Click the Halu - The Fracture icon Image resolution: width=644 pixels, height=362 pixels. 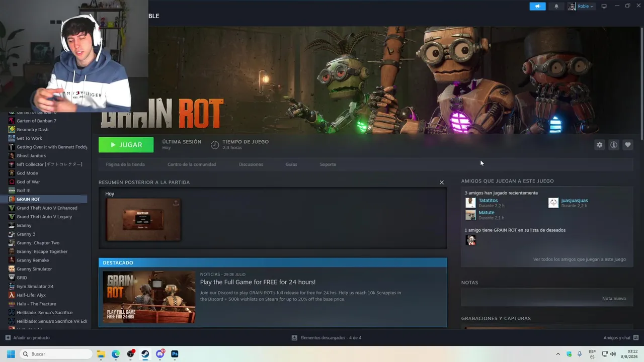(x=12, y=304)
